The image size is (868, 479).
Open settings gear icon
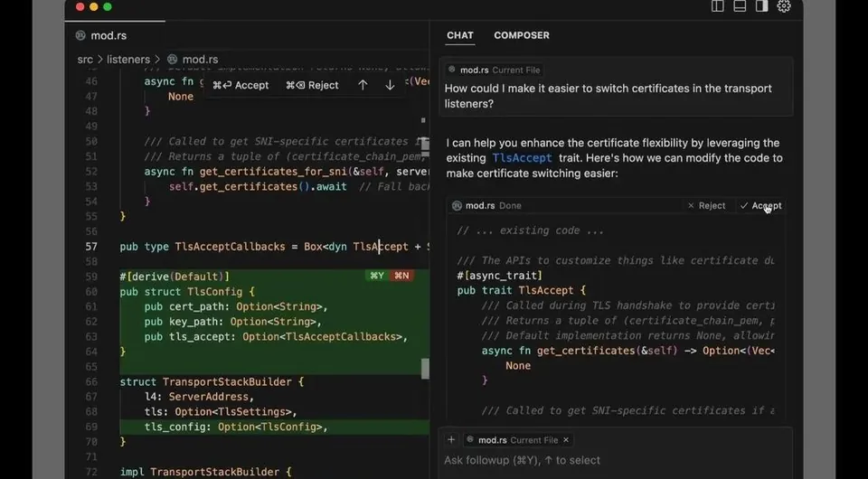click(x=784, y=6)
